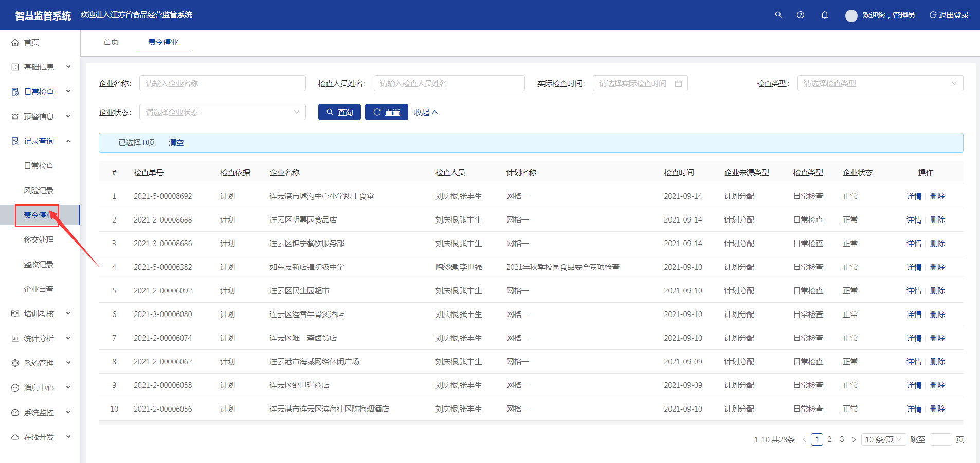Select 移交处理 in the sidebar menu
980x463 pixels.
[x=39, y=240]
